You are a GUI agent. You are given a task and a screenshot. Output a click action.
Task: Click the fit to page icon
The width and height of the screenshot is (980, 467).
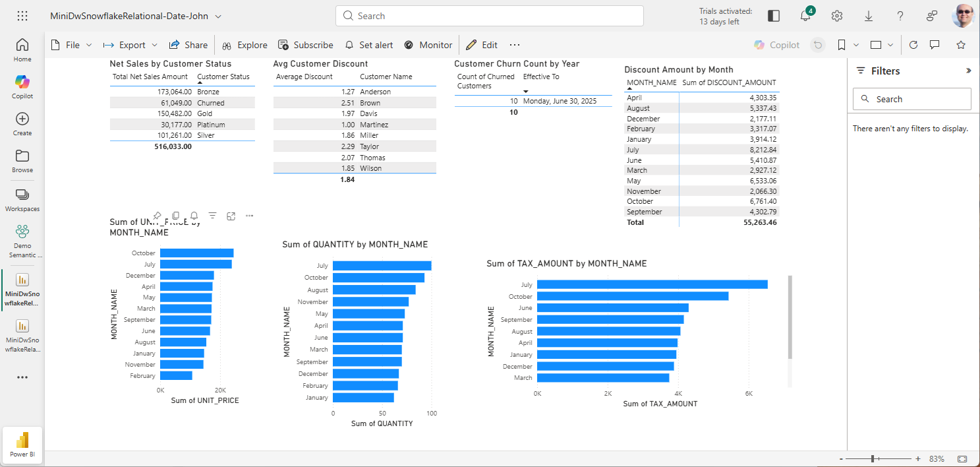coord(962,458)
